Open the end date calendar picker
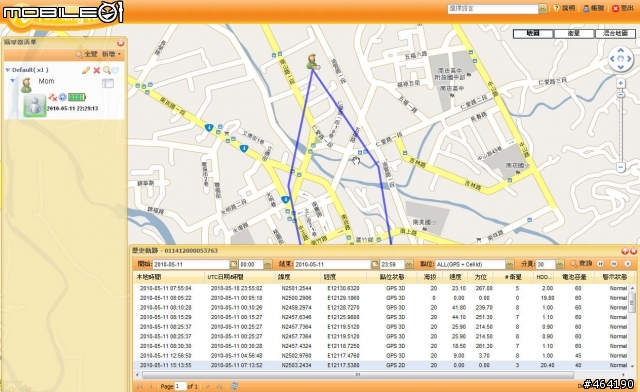Screen dimensions: 640x392 pyautogui.click(x=375, y=265)
